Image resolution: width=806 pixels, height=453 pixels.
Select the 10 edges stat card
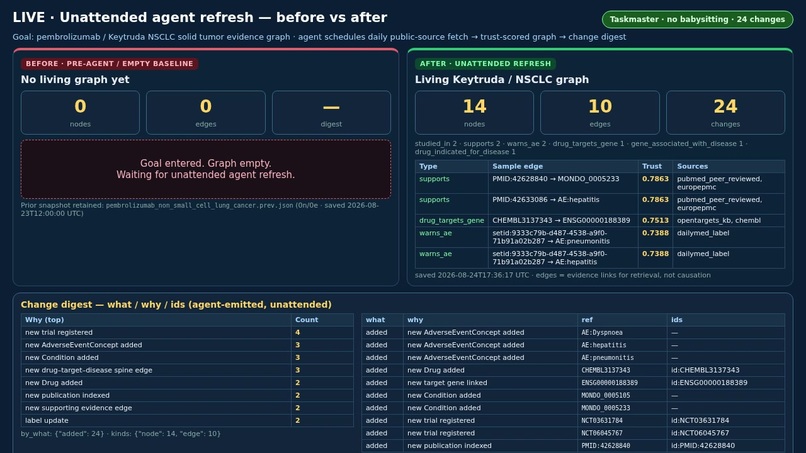(x=600, y=113)
